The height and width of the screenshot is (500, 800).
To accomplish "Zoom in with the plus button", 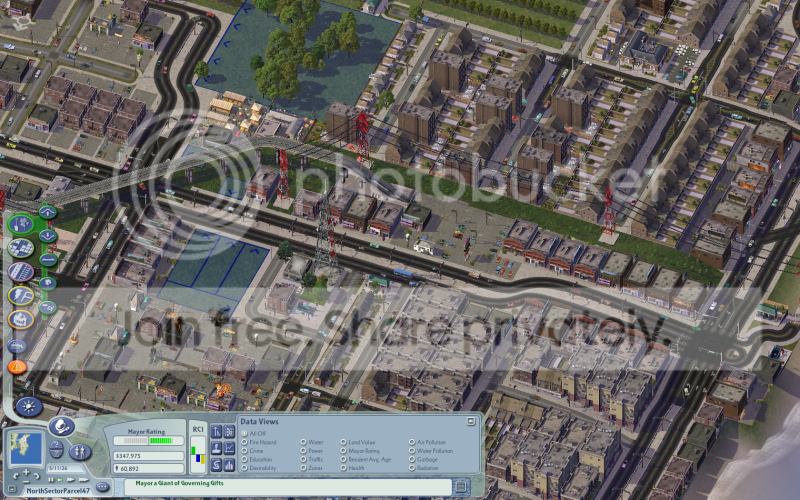I will (26, 472).
